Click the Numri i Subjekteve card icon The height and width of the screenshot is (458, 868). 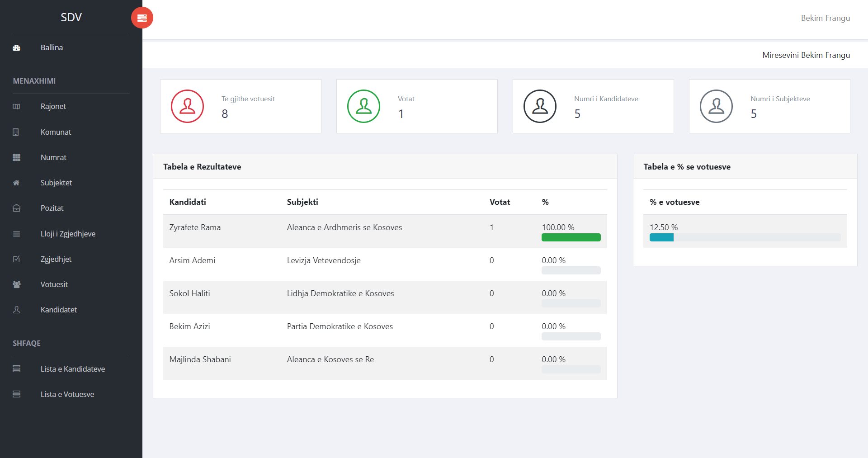click(x=716, y=106)
